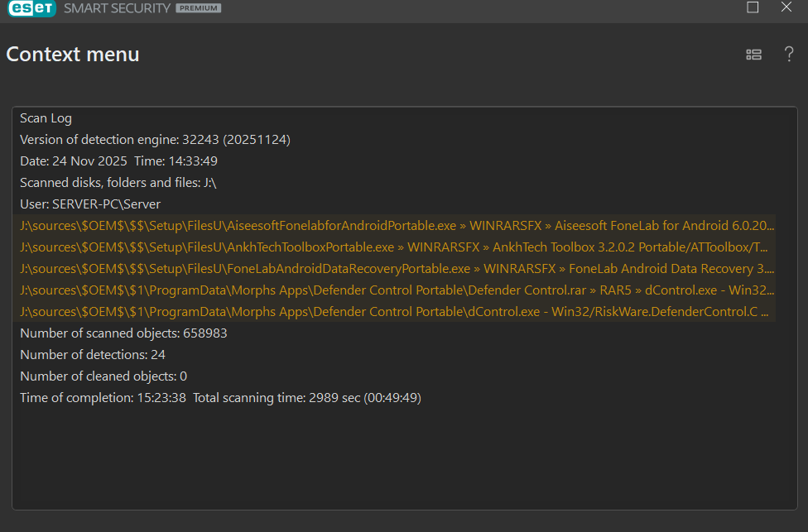
Task: Click the Number of detections line
Action: click(93, 355)
